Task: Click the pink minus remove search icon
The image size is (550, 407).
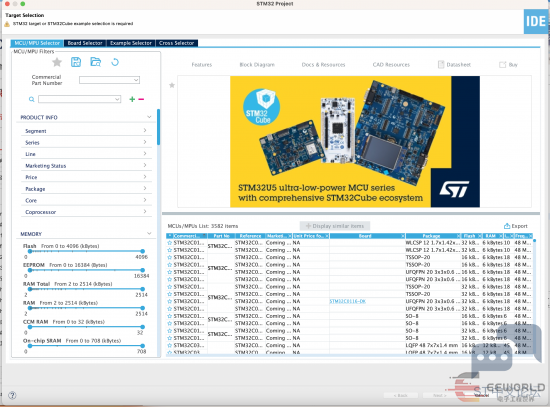Action: click(x=141, y=99)
